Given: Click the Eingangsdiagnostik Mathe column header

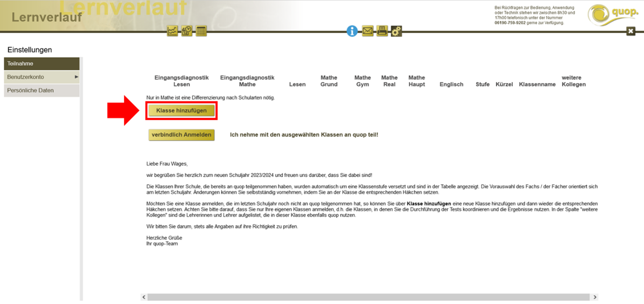Looking at the screenshot, I should [x=247, y=81].
